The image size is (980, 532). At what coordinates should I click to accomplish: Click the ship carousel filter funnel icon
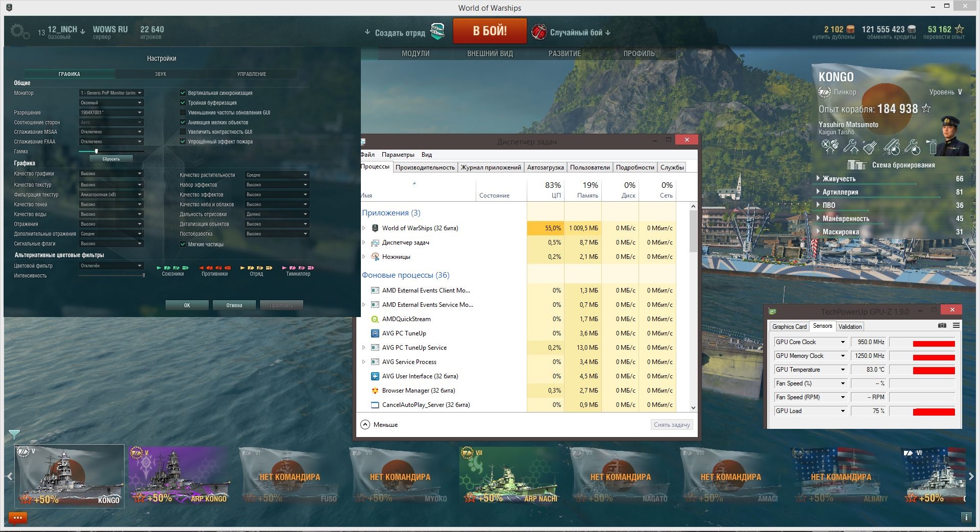(x=14, y=434)
